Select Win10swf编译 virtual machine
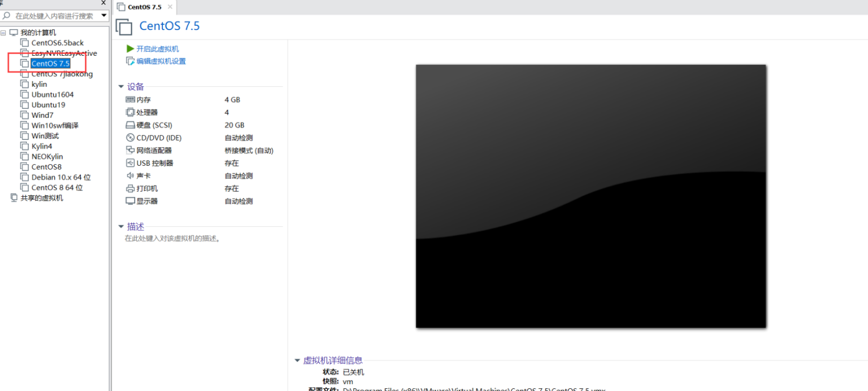 tap(55, 126)
